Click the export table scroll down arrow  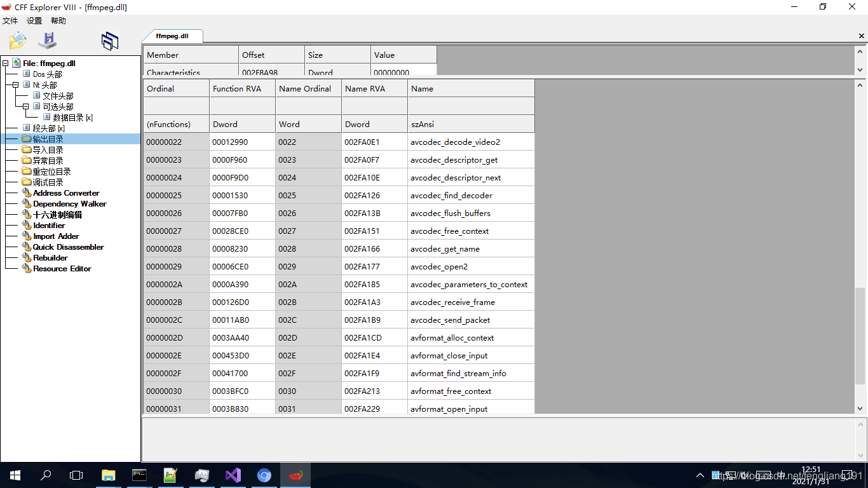click(x=860, y=409)
